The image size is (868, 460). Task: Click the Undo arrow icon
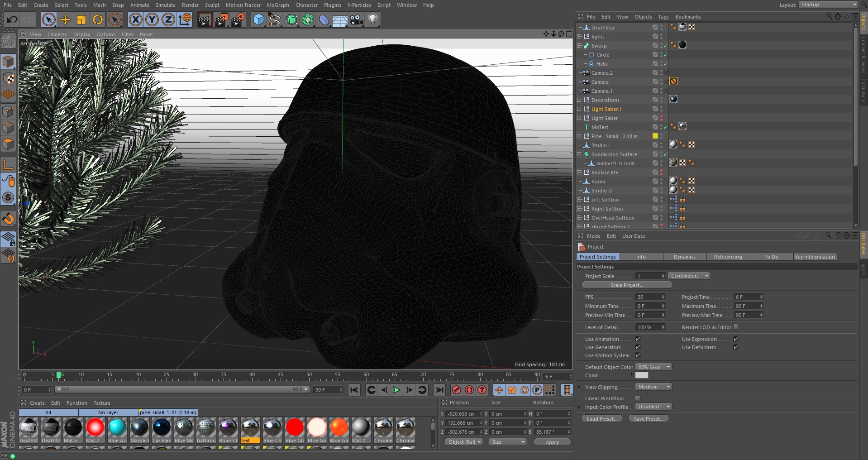pos(12,19)
